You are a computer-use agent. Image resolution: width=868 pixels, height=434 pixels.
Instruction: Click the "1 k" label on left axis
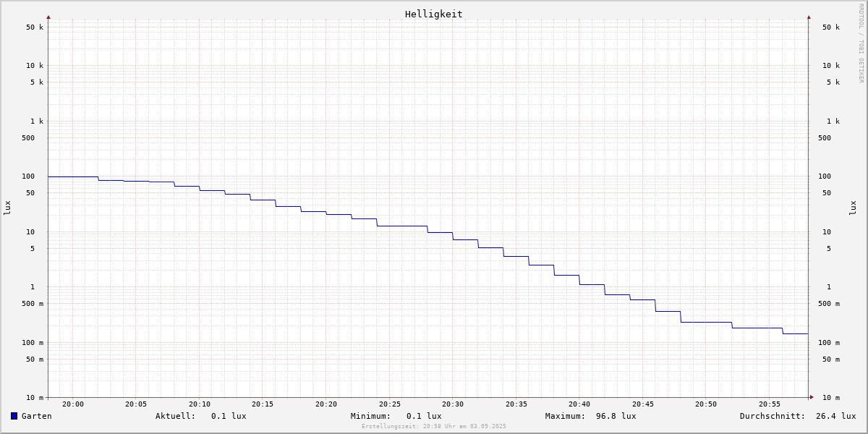click(x=37, y=122)
